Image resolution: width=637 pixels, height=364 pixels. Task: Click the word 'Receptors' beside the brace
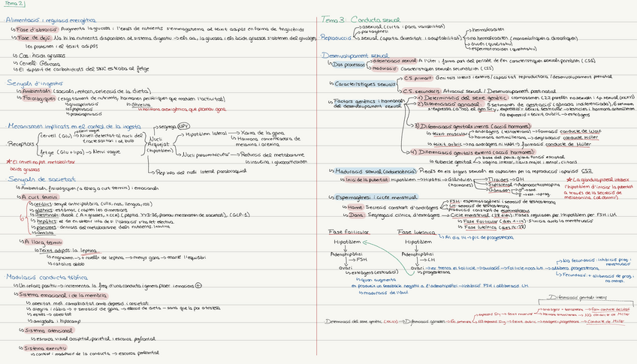[x=20, y=143]
